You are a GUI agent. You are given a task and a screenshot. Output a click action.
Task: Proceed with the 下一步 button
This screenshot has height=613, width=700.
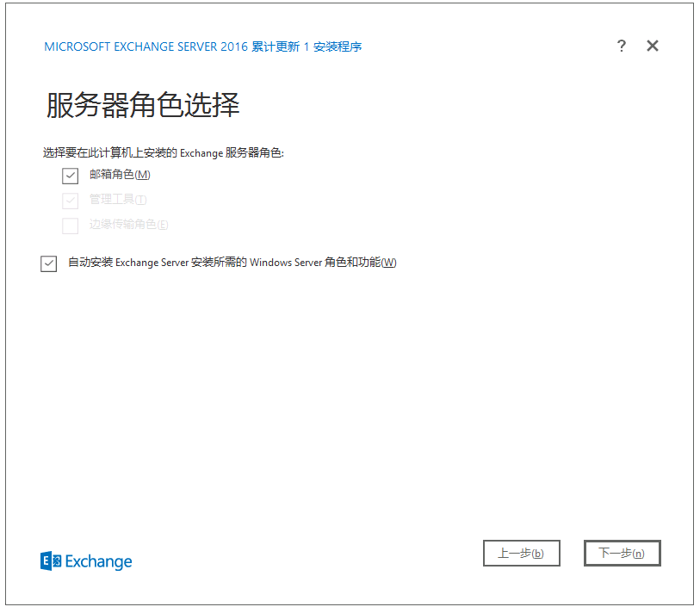pyautogui.click(x=622, y=554)
